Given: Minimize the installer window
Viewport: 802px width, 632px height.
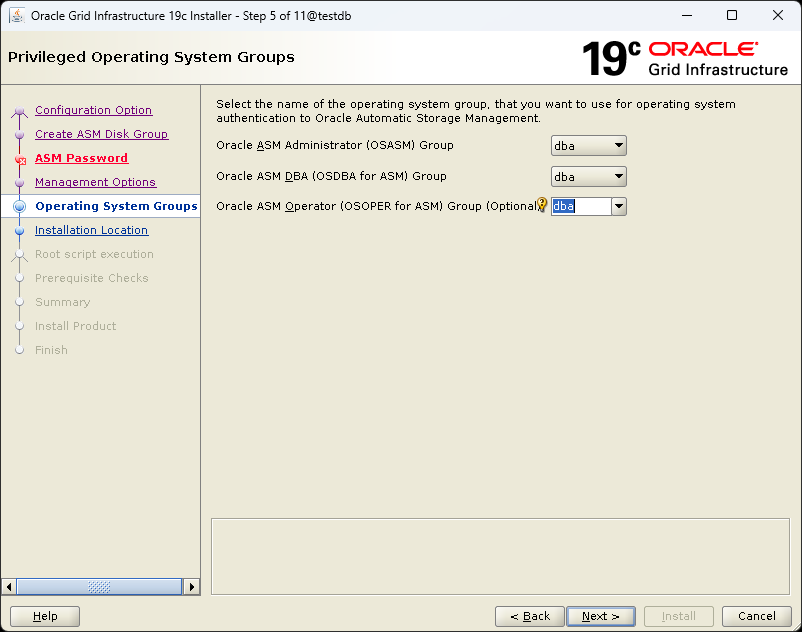Looking at the screenshot, I should click(687, 15).
